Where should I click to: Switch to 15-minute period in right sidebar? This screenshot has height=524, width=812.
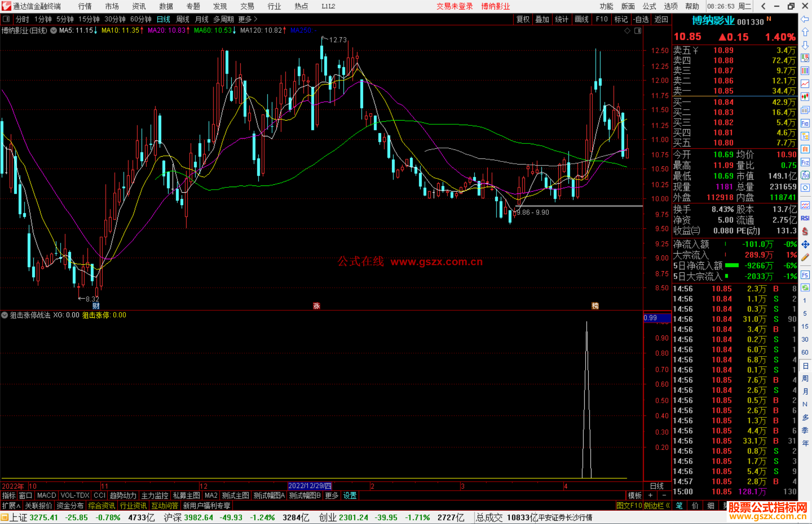(x=804, y=326)
